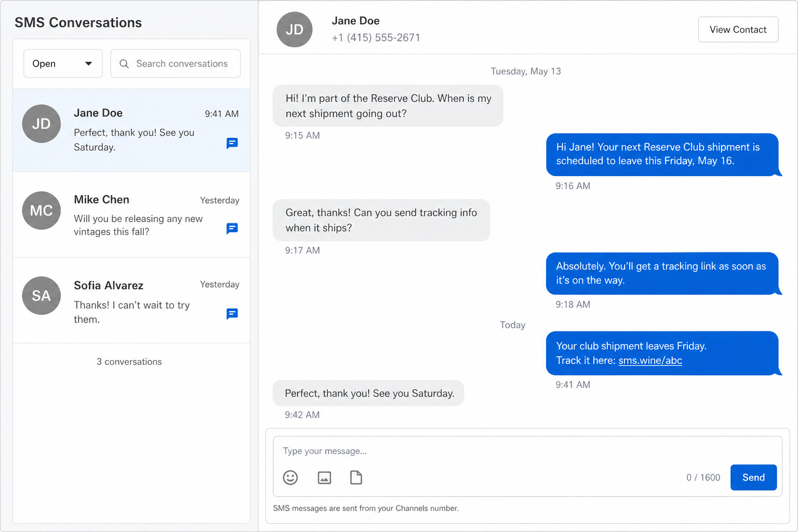This screenshot has height=532, width=798.
Task: Click the Type your message input box
Action: pyautogui.click(x=527, y=451)
